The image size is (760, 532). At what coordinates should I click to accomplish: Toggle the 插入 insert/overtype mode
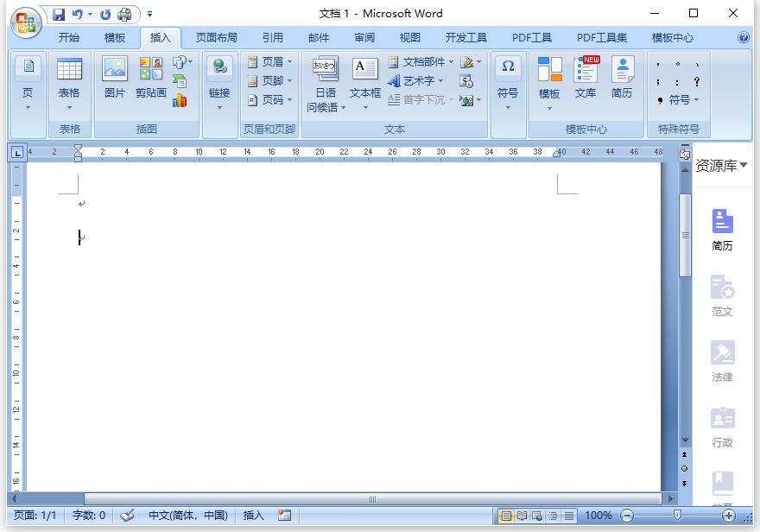pyautogui.click(x=253, y=515)
